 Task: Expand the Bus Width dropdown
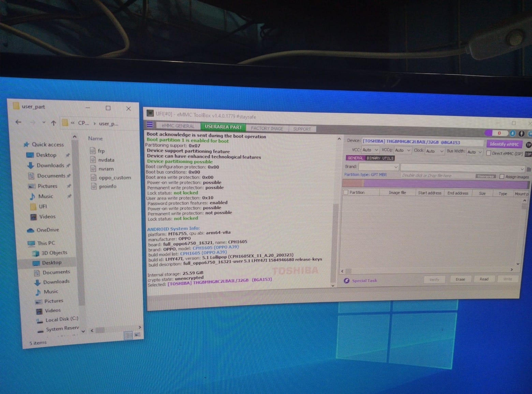tap(474, 152)
